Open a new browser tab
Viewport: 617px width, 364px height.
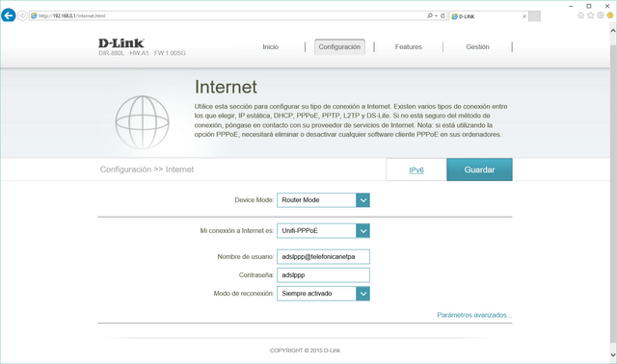tap(534, 16)
